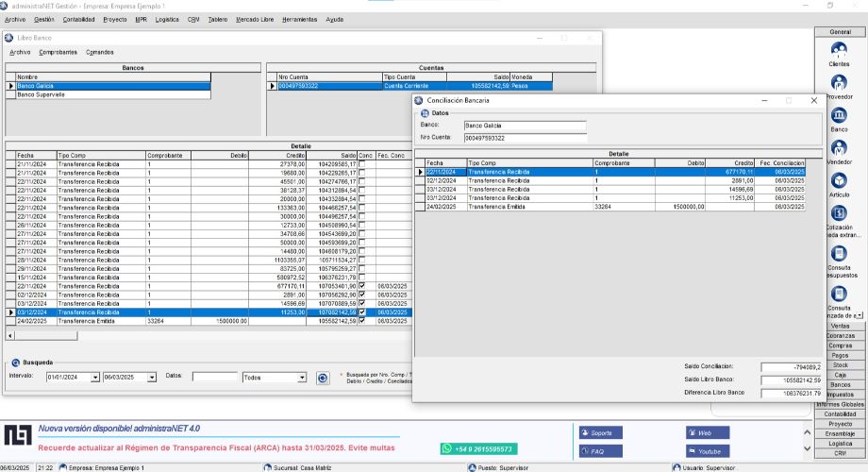
Task: Expand the Bancos sidebar section
Action: pyautogui.click(x=840, y=384)
